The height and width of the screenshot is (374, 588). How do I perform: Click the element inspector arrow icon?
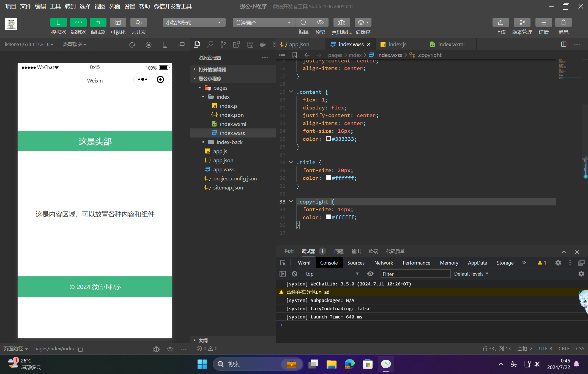[x=283, y=263]
